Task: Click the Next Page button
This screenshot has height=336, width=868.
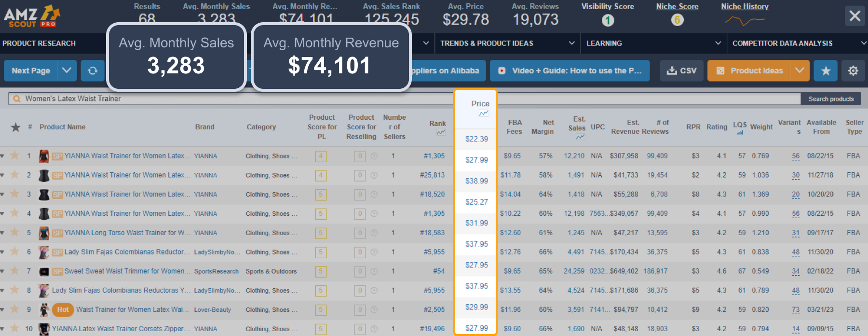Action: (31, 70)
